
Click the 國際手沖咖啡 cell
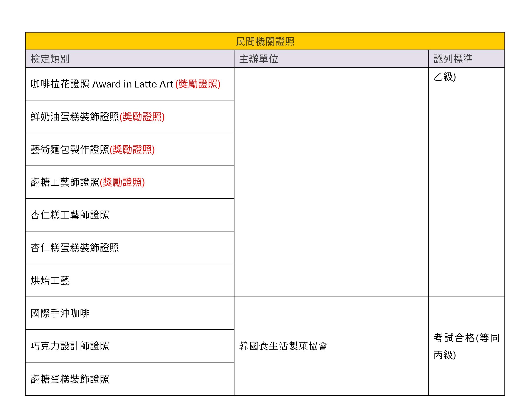[x=60, y=313]
